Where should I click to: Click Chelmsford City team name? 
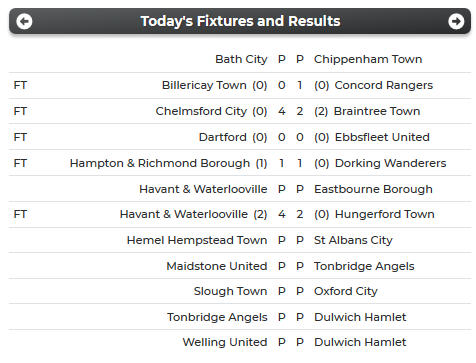coord(201,111)
